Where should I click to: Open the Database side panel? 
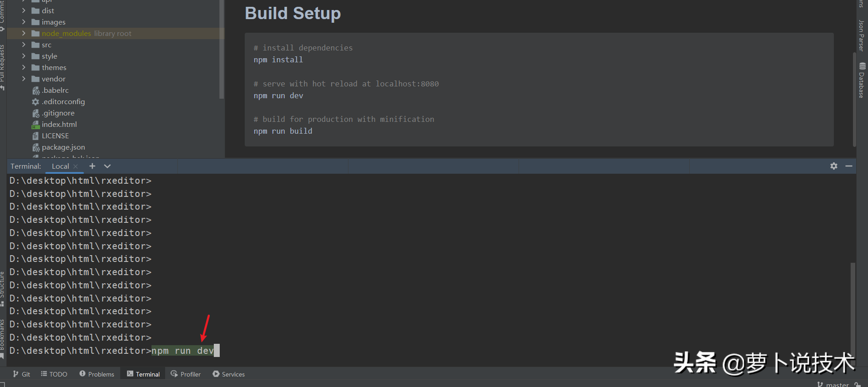(862, 81)
